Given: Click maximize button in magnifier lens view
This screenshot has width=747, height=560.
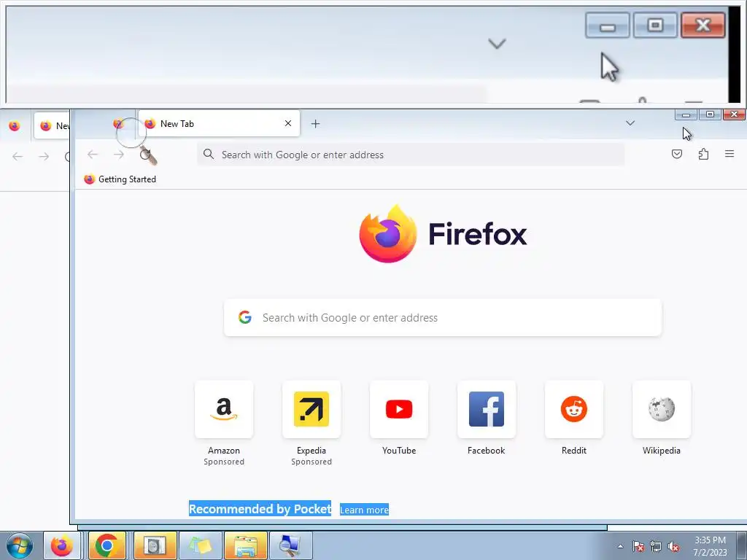Looking at the screenshot, I should point(655,25).
